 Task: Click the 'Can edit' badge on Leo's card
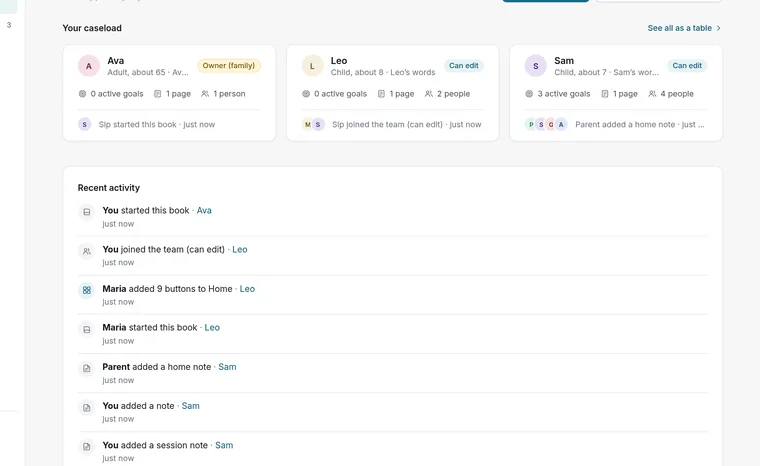[463, 65]
